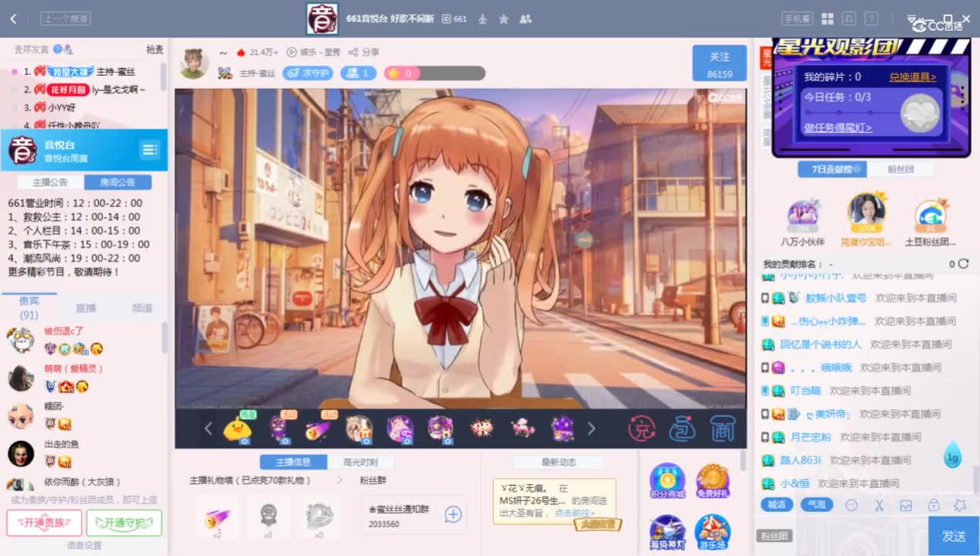Click the scissors screenshot icon
Viewport: 980px width, 556px height.
coord(879,505)
